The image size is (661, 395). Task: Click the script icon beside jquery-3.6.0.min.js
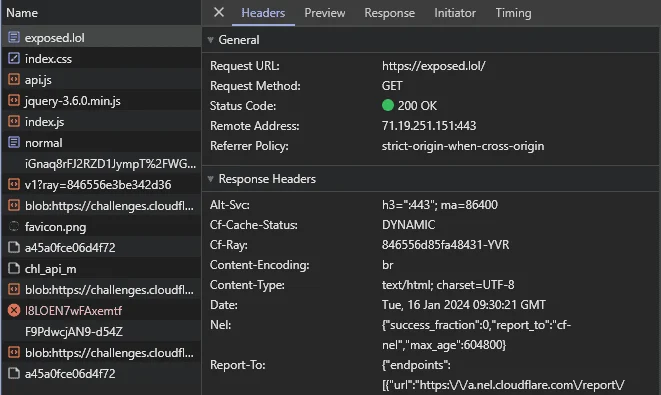click(x=14, y=100)
